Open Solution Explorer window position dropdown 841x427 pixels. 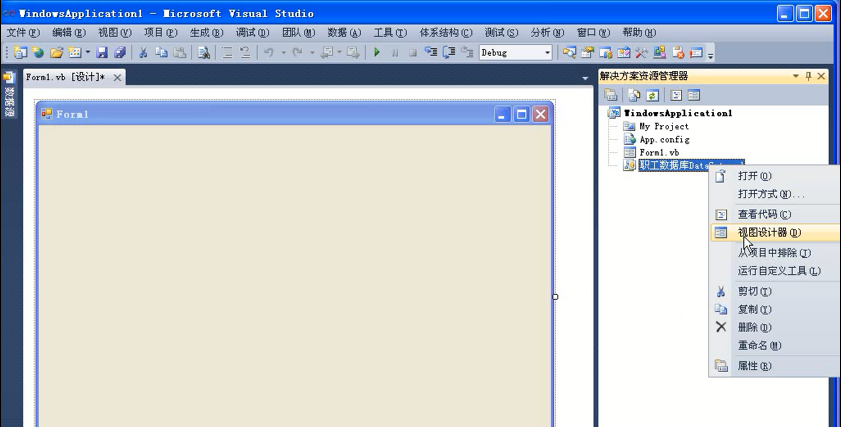click(796, 76)
